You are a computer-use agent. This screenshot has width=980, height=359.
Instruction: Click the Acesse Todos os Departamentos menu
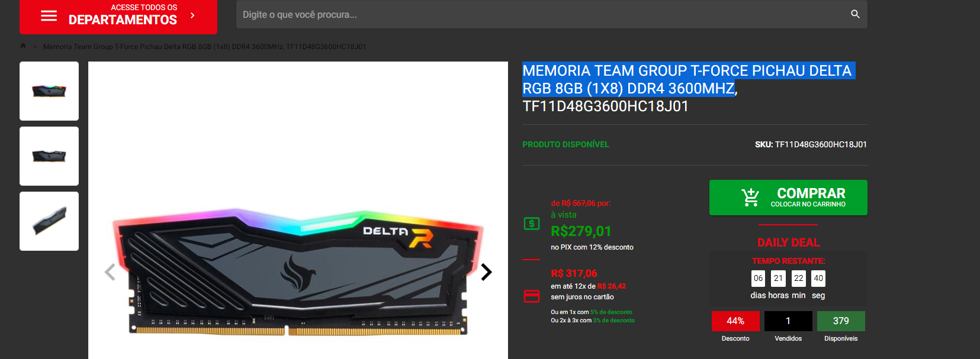pyautogui.click(x=118, y=16)
